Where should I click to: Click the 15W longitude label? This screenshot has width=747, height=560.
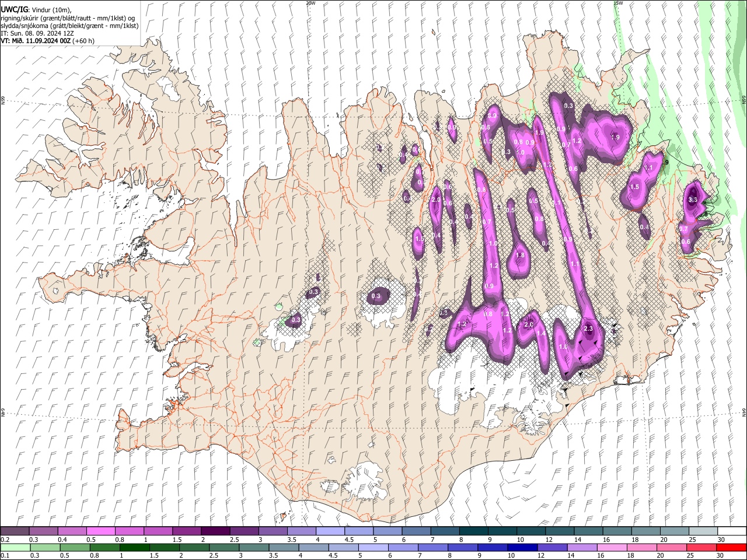click(617, 3)
